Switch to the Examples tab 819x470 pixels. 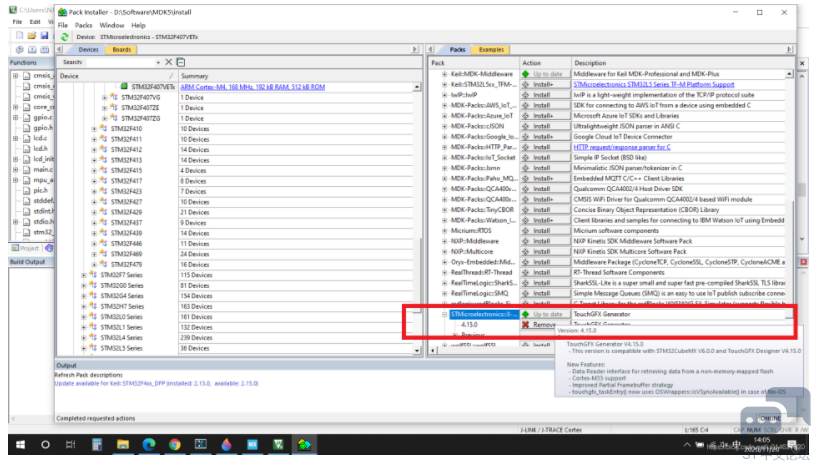tap(492, 50)
